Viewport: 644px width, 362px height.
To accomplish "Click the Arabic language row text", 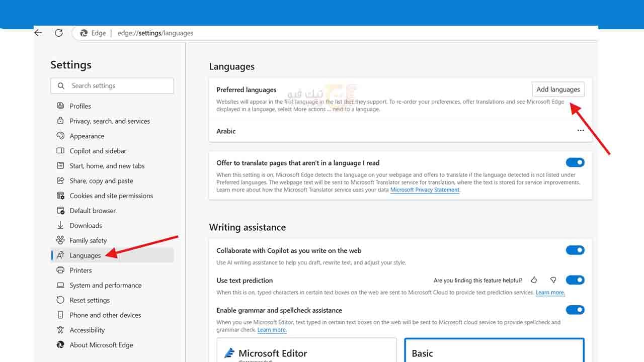I will 226,131.
